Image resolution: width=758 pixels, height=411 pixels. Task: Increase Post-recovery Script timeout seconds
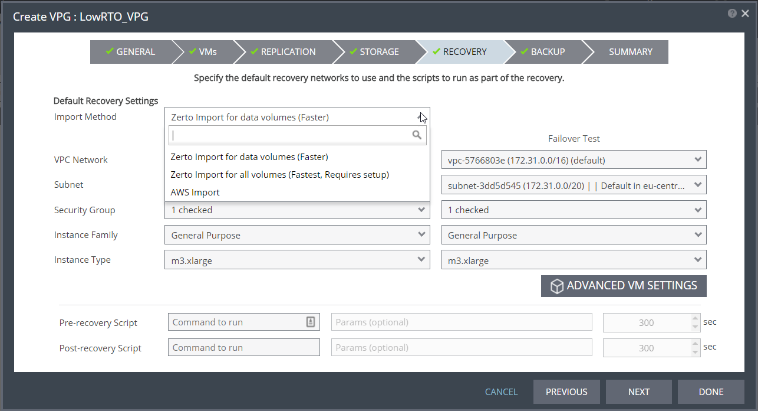pos(695,343)
